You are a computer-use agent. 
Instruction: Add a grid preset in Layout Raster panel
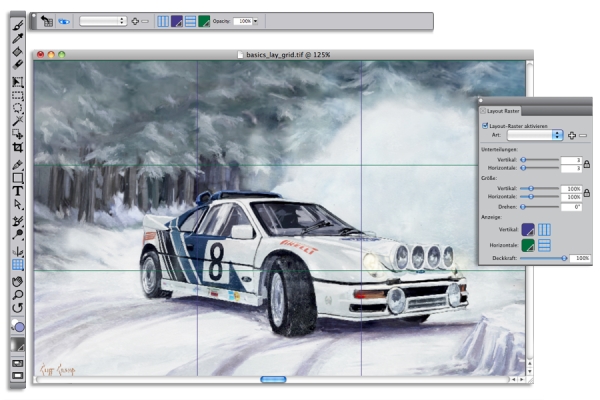pyautogui.click(x=572, y=136)
